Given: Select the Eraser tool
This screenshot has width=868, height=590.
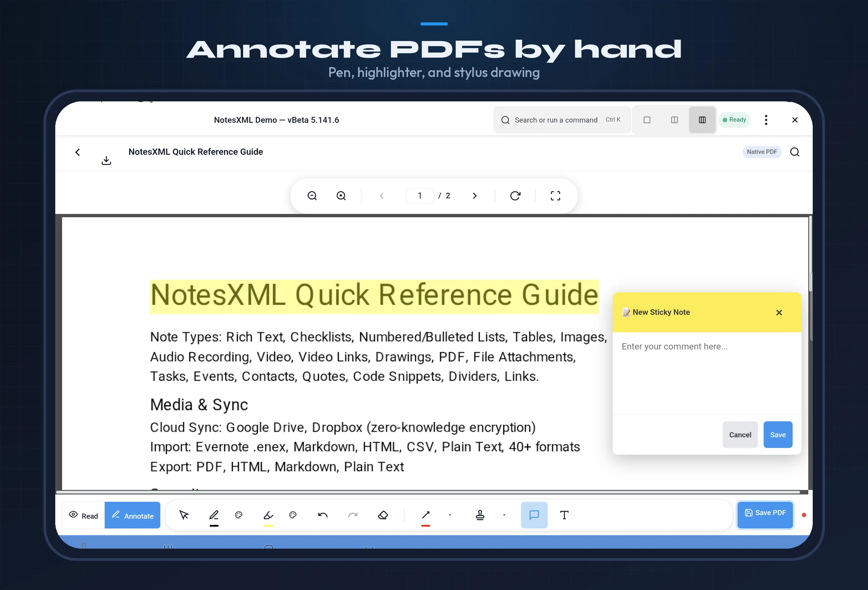Looking at the screenshot, I should click(383, 515).
